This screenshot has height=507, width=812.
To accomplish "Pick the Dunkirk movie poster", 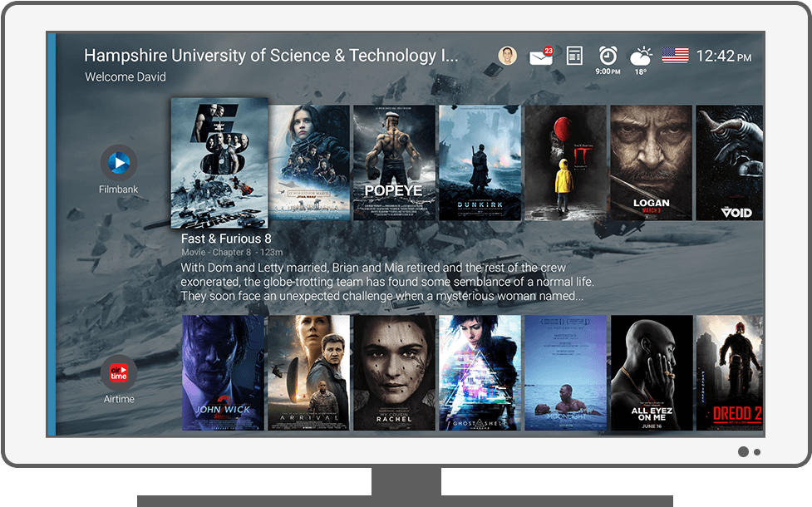I will click(480, 163).
